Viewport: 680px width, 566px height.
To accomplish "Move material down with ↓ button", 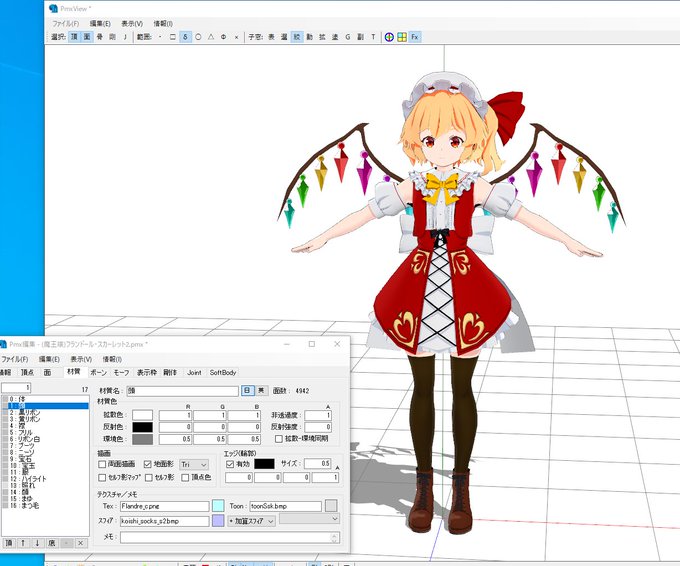I will [x=37, y=543].
